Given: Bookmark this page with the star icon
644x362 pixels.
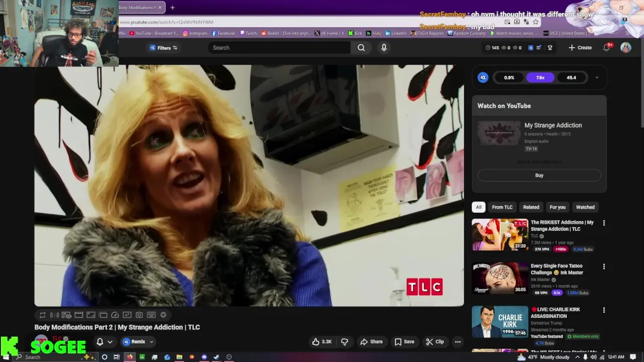Looking at the screenshot, I should coord(535,22).
